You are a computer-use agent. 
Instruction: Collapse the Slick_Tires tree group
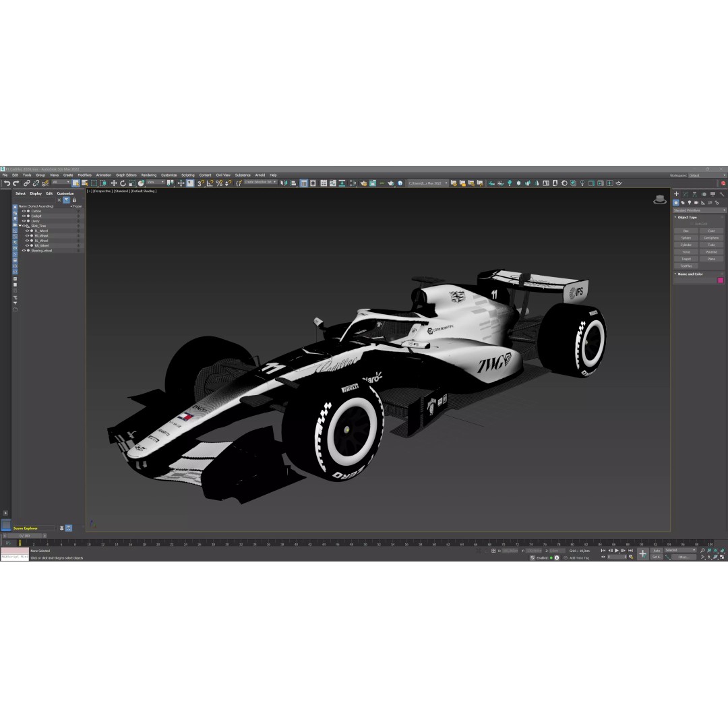click(x=20, y=226)
